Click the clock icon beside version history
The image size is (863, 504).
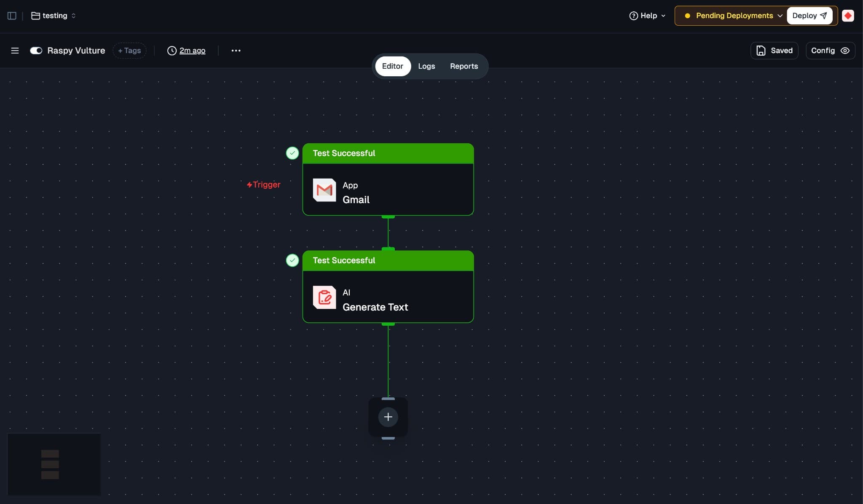[171, 51]
